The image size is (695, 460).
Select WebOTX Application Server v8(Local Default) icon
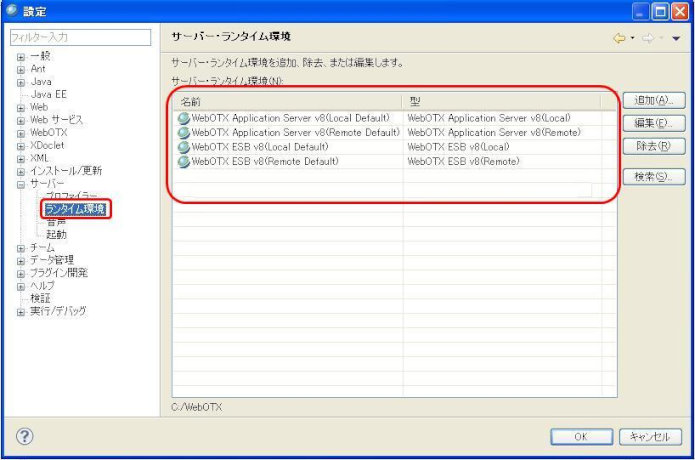(x=184, y=118)
